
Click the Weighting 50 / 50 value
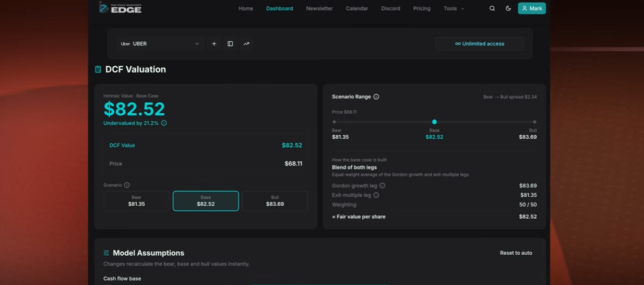[528, 205]
